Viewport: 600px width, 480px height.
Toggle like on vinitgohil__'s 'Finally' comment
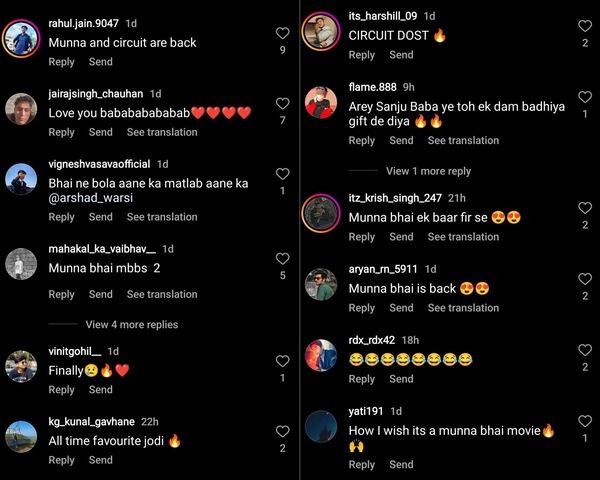[282, 361]
